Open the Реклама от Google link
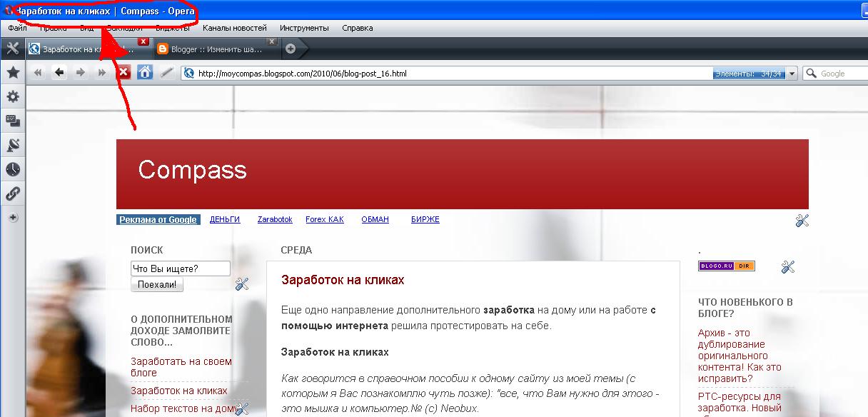This screenshot has width=868, height=417. [x=158, y=220]
